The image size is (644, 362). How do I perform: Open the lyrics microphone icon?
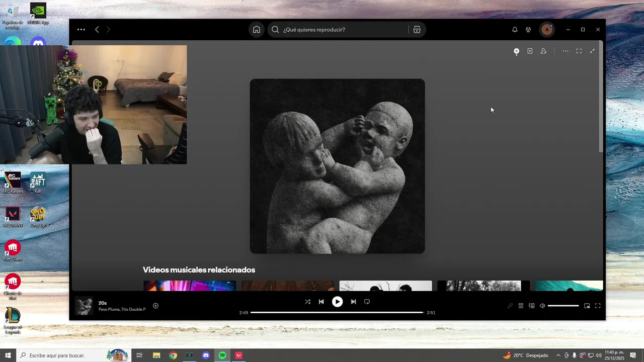tap(510, 306)
